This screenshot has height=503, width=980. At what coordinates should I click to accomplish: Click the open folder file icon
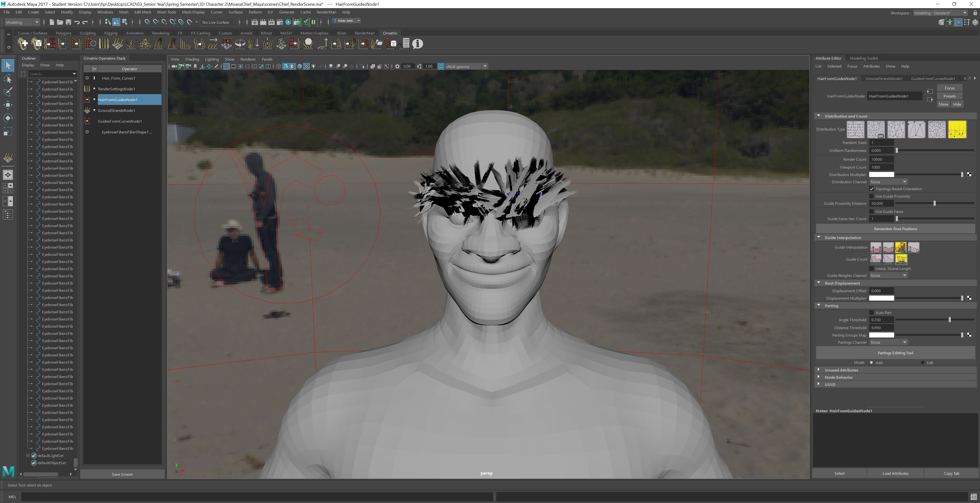pos(60,23)
